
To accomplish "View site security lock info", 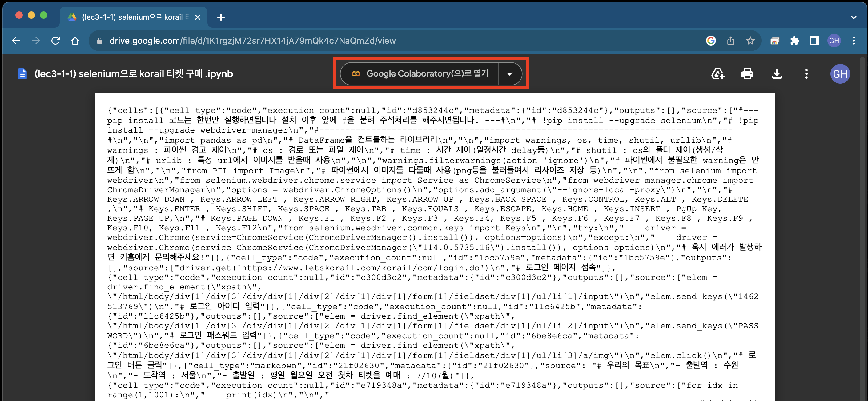I will (99, 41).
